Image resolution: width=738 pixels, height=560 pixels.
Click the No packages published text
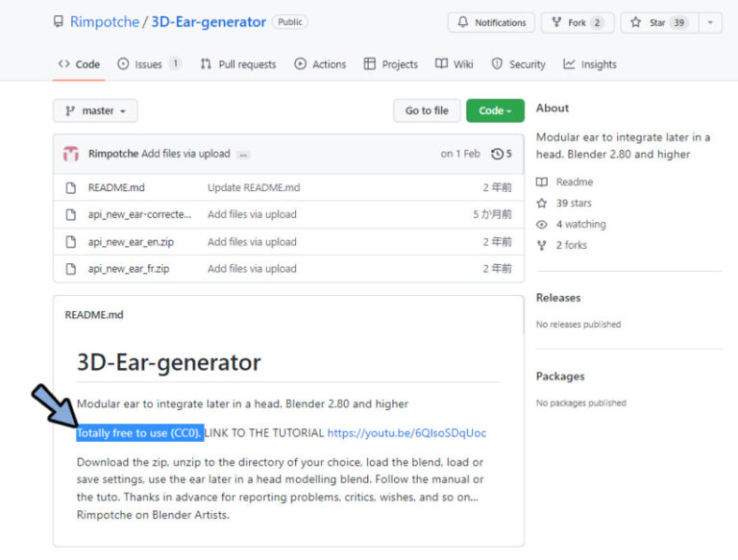click(x=581, y=402)
